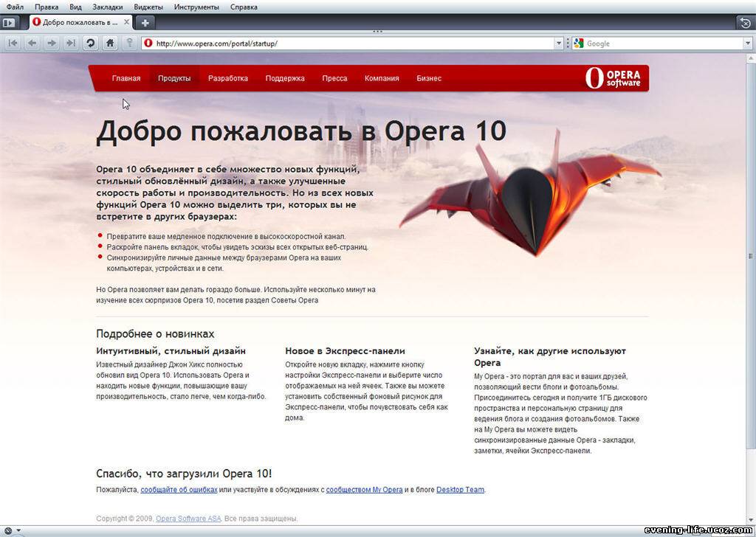Expand the Google search field dropdown arrow
This screenshot has height=537, width=756.
749,44
